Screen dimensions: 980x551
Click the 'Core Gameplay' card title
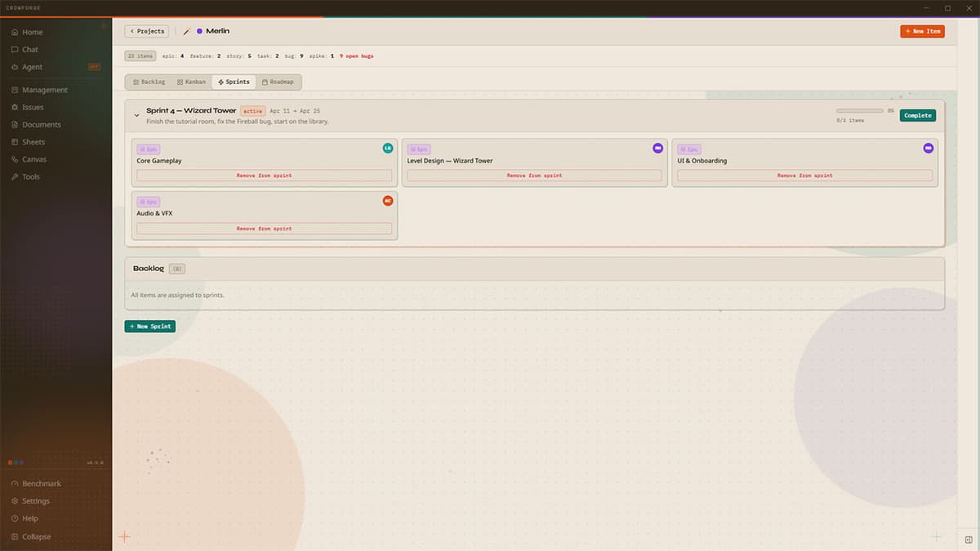[x=159, y=161]
